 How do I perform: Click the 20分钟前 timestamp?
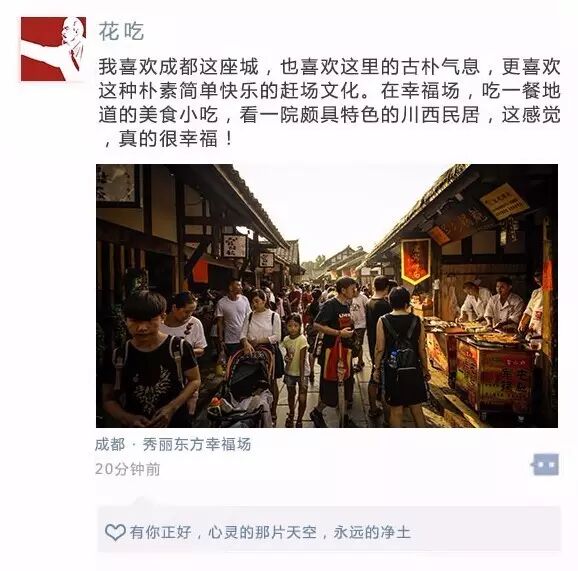(128, 469)
